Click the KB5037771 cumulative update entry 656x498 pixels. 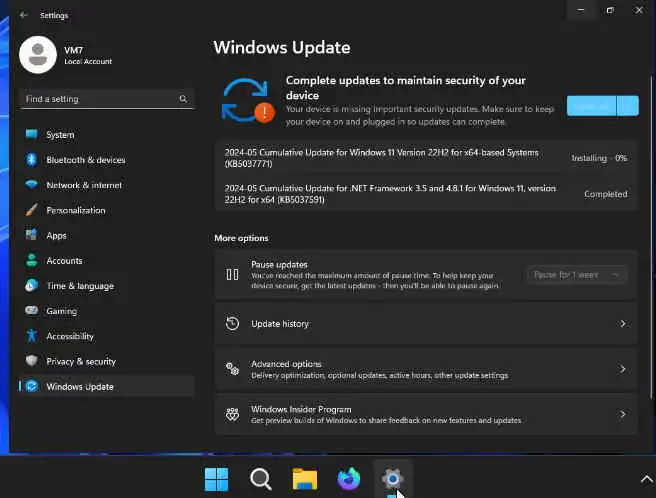click(426, 158)
